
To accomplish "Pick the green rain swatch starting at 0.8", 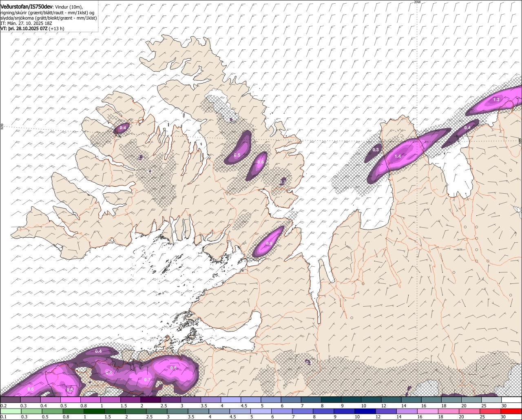I will coord(73,411).
